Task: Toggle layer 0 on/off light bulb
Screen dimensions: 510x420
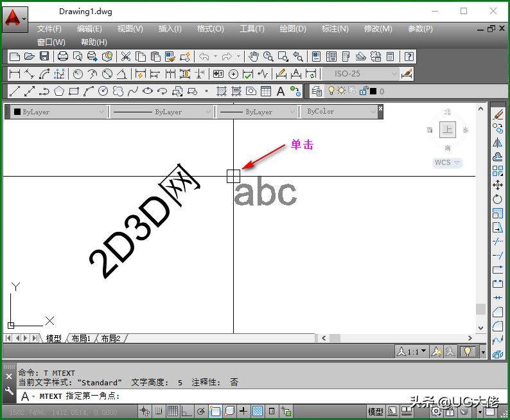Action: [331, 91]
